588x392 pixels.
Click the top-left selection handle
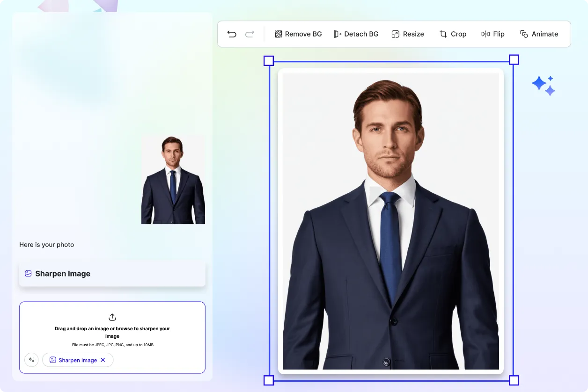click(269, 60)
